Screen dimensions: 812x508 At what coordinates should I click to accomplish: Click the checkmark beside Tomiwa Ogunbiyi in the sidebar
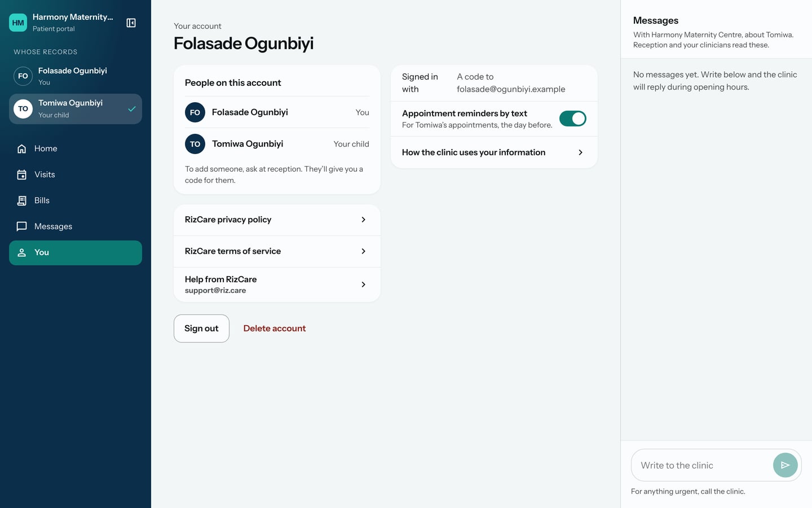131,109
